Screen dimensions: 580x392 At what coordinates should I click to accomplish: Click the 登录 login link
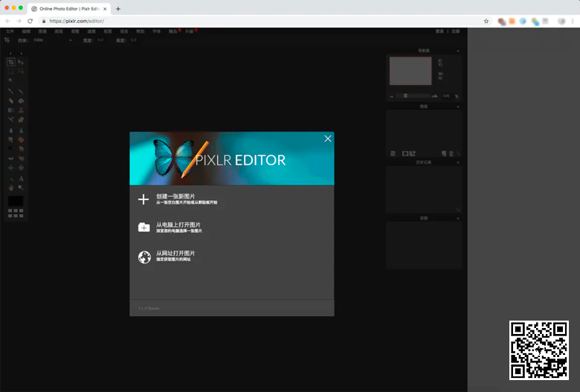pyautogui.click(x=439, y=31)
